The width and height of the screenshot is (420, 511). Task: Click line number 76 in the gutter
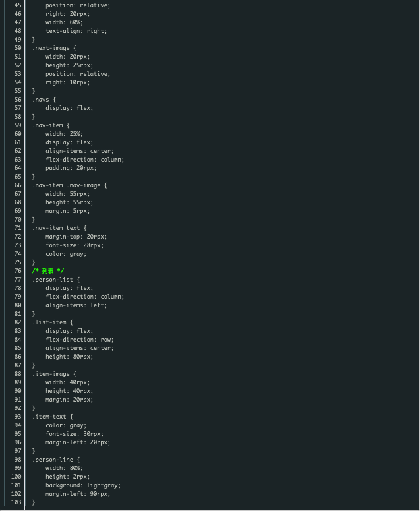point(18,271)
